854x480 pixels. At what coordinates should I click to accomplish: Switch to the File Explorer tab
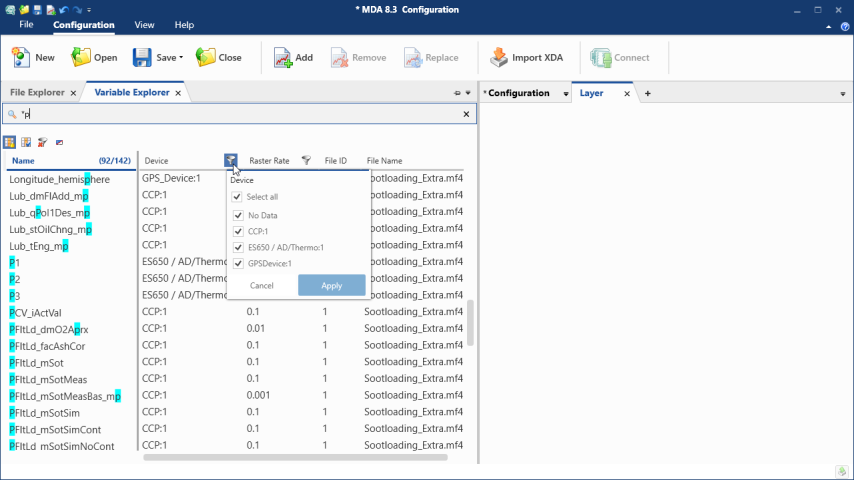[38, 93]
